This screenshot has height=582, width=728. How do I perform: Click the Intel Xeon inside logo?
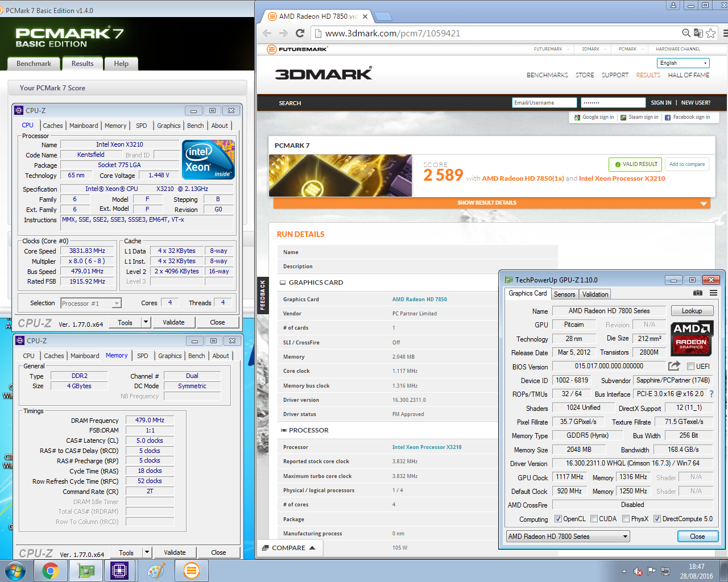click(x=208, y=160)
